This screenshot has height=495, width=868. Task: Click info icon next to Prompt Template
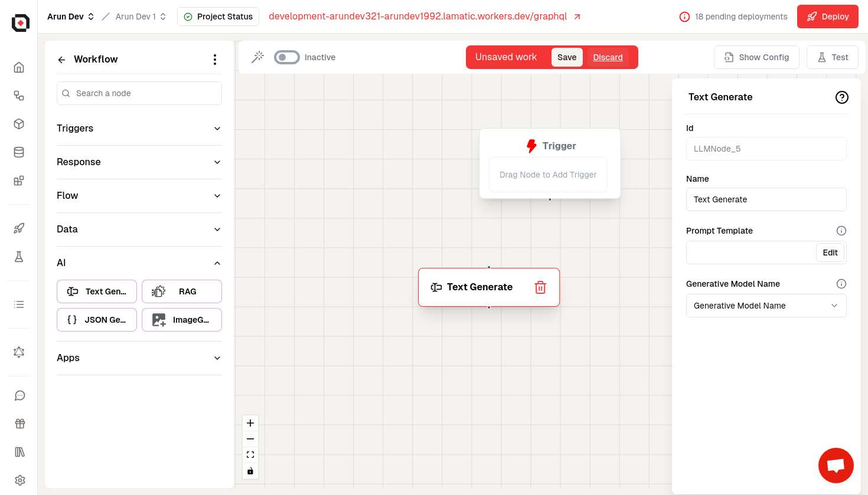coord(841,231)
